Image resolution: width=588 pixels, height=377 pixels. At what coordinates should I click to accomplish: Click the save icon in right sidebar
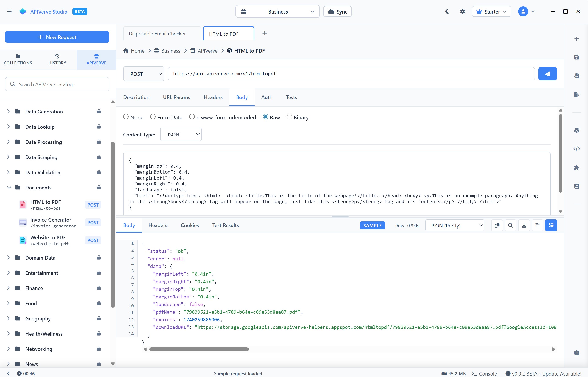pyautogui.click(x=576, y=57)
